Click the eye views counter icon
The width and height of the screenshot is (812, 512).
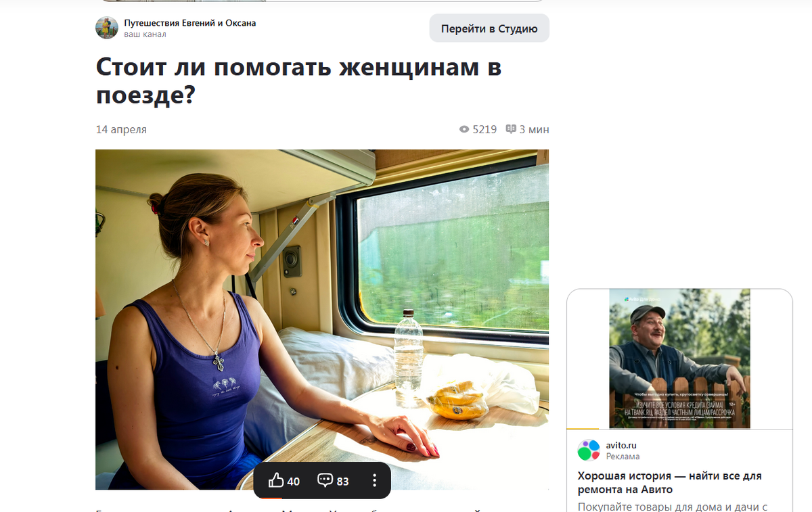(x=464, y=129)
